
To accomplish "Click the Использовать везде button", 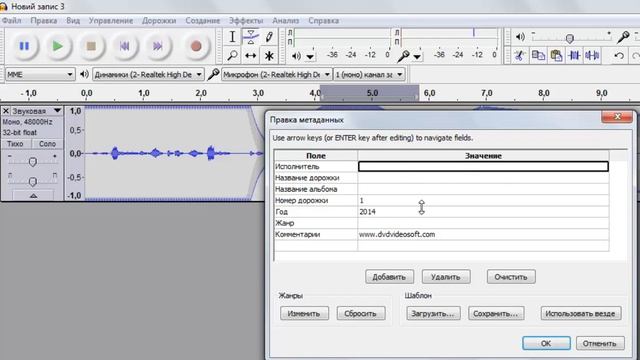I will [x=581, y=313].
